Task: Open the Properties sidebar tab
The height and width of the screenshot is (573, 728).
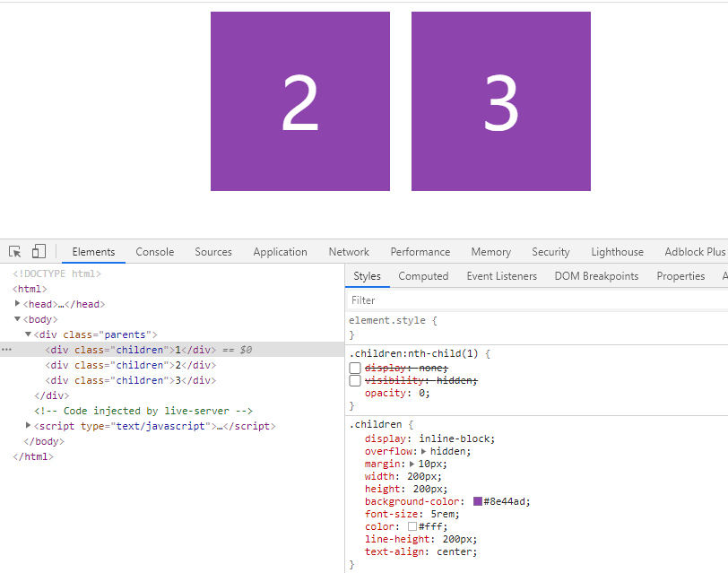Action: click(x=680, y=276)
